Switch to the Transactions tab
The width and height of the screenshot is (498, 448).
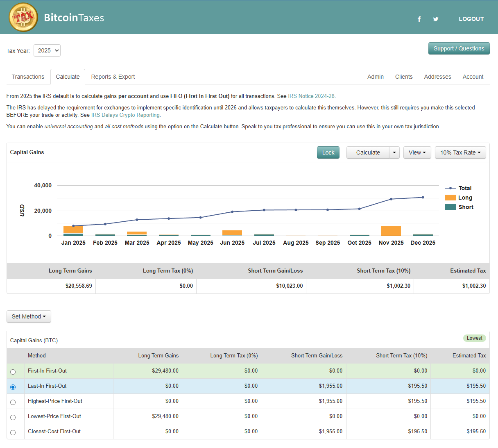point(28,77)
